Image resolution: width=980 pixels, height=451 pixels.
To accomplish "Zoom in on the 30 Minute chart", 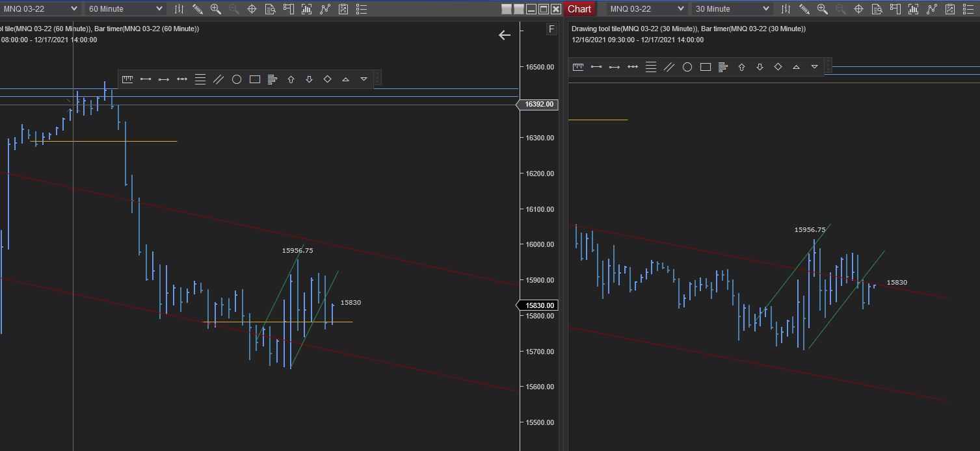I will pos(823,9).
